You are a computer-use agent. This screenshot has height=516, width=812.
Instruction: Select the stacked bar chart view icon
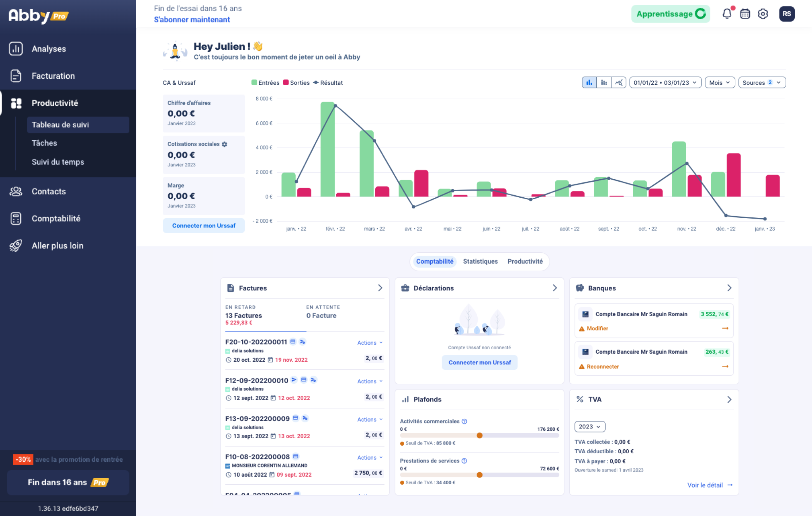(x=604, y=82)
